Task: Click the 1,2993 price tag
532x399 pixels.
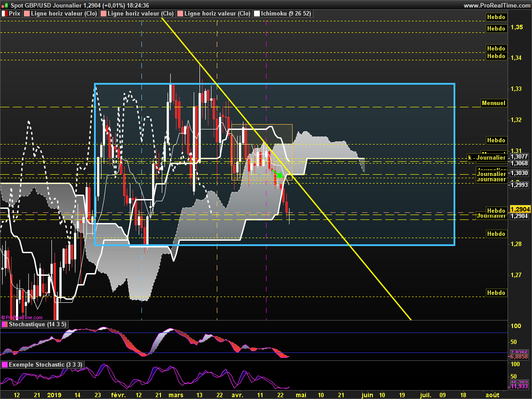Action: click(519, 185)
